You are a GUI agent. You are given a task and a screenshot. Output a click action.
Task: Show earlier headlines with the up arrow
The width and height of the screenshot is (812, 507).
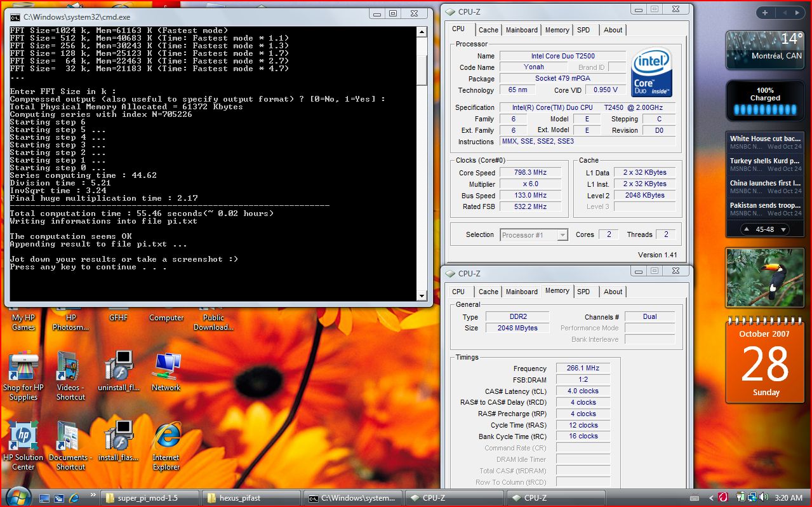(745, 229)
